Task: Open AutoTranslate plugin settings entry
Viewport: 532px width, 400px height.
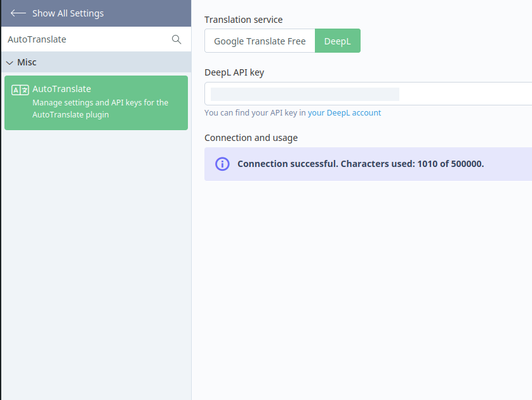Action: pyautogui.click(x=96, y=103)
